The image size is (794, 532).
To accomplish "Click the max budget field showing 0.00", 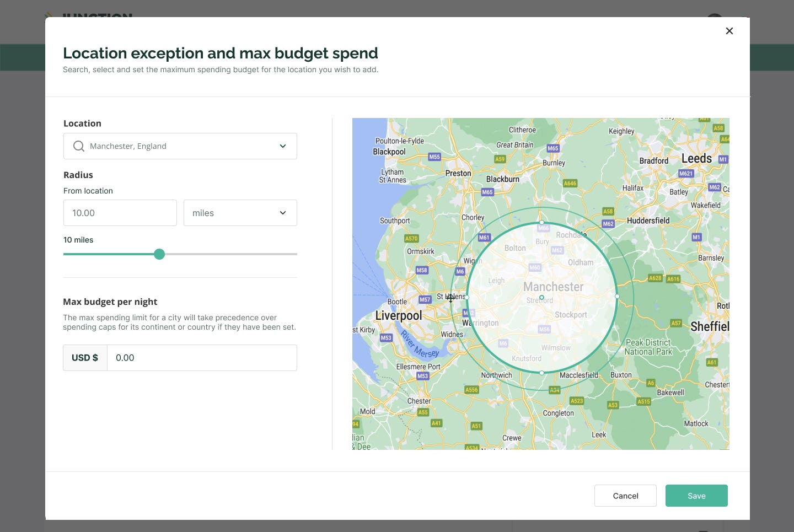I will pyautogui.click(x=202, y=357).
